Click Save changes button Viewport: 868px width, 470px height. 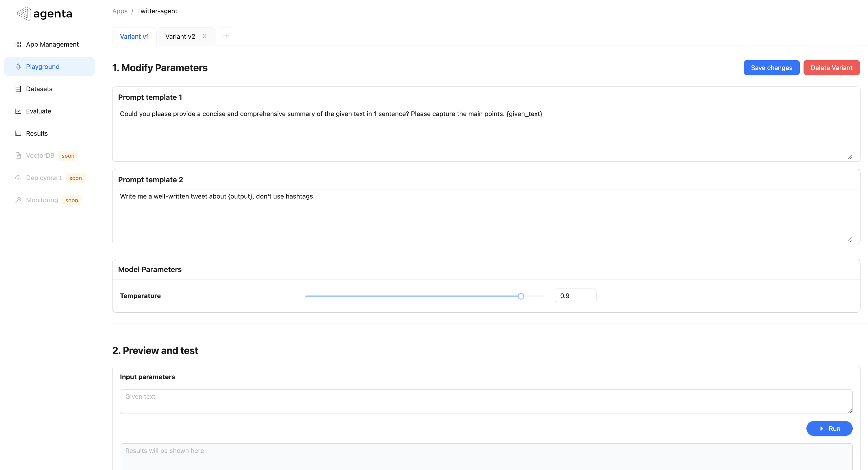[771, 68]
